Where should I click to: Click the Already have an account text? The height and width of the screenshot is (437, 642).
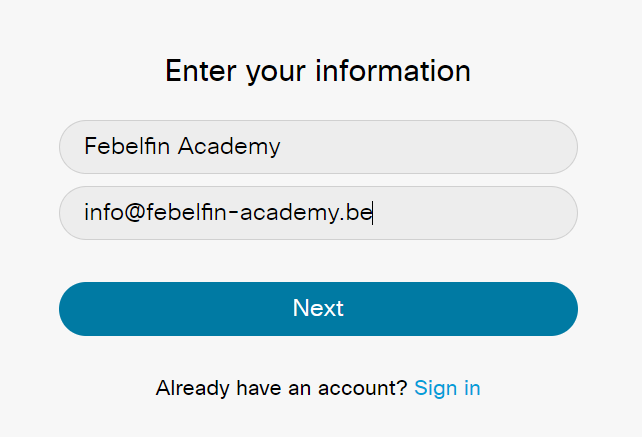pyautogui.click(x=281, y=388)
